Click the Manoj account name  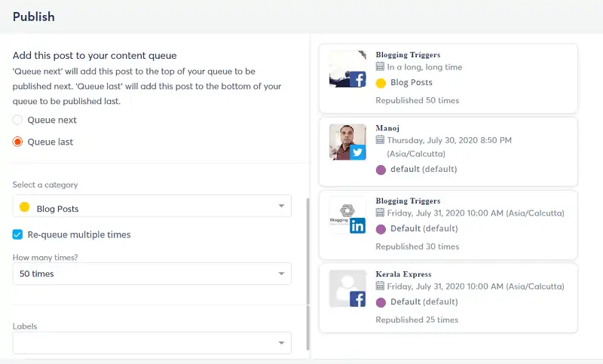[x=387, y=128]
